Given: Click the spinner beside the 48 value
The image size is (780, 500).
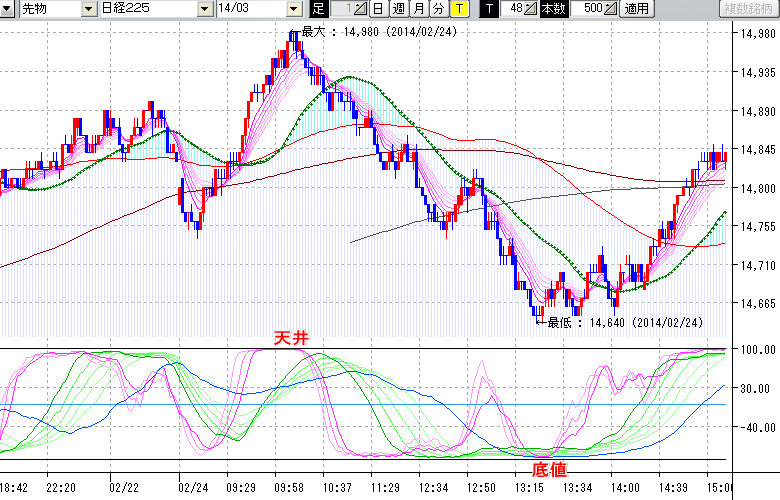Looking at the screenshot, I should [530, 9].
